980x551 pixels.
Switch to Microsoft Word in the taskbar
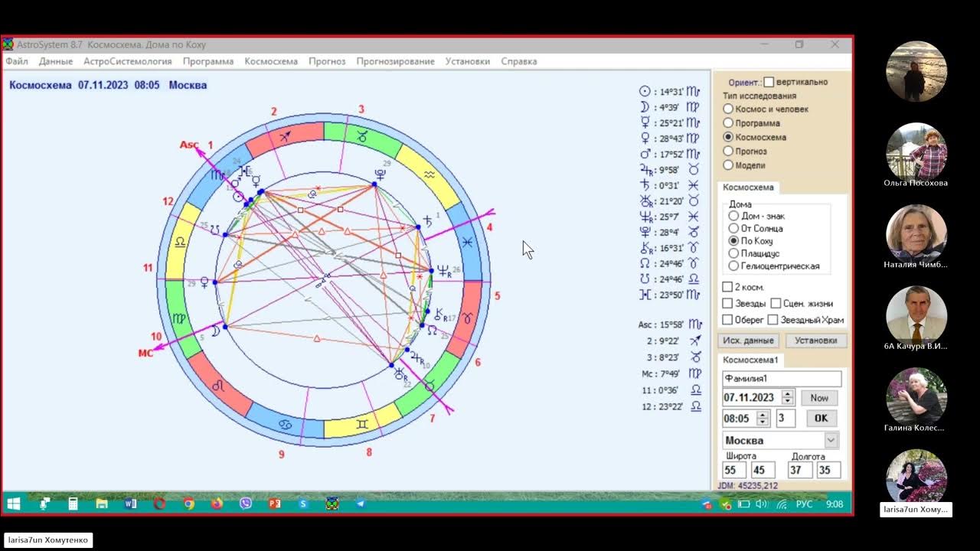click(130, 504)
